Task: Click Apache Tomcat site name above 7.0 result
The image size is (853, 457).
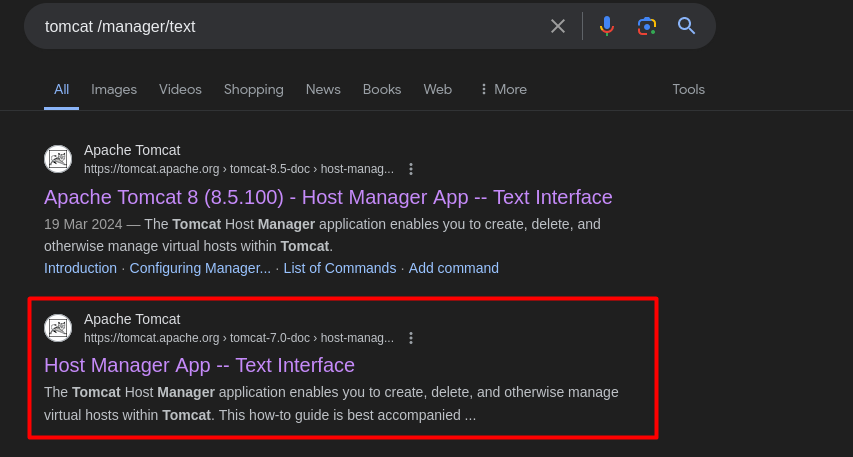Action: click(132, 319)
